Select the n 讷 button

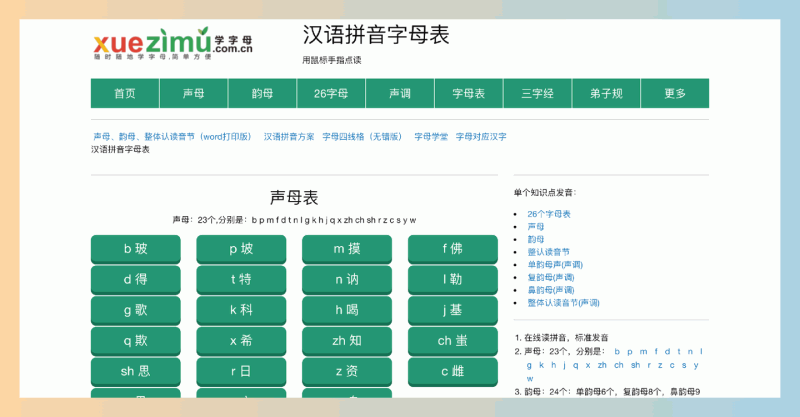(347, 280)
